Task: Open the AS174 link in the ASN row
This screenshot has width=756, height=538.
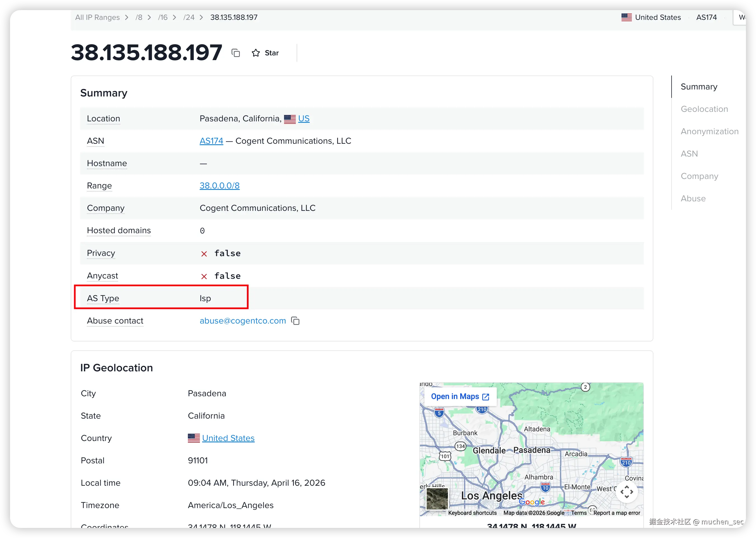Action: (211, 141)
